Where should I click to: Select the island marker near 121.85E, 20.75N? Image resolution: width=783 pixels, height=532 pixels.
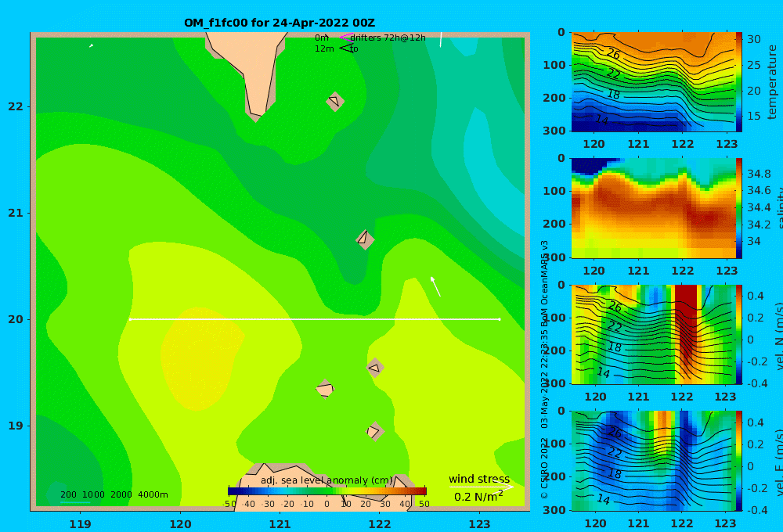(365, 239)
